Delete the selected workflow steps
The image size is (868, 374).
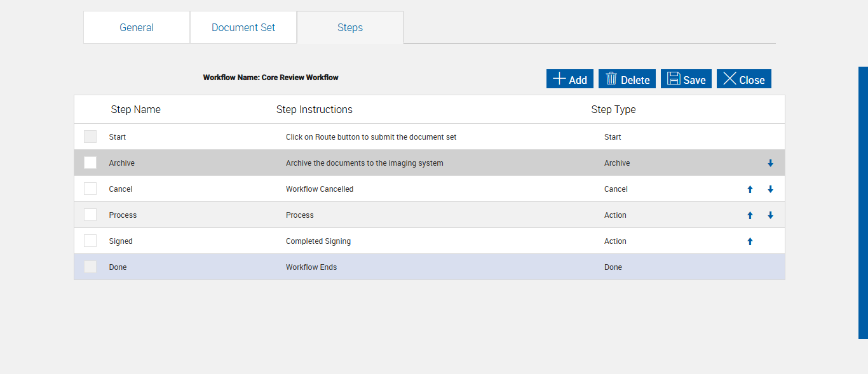[627, 79]
